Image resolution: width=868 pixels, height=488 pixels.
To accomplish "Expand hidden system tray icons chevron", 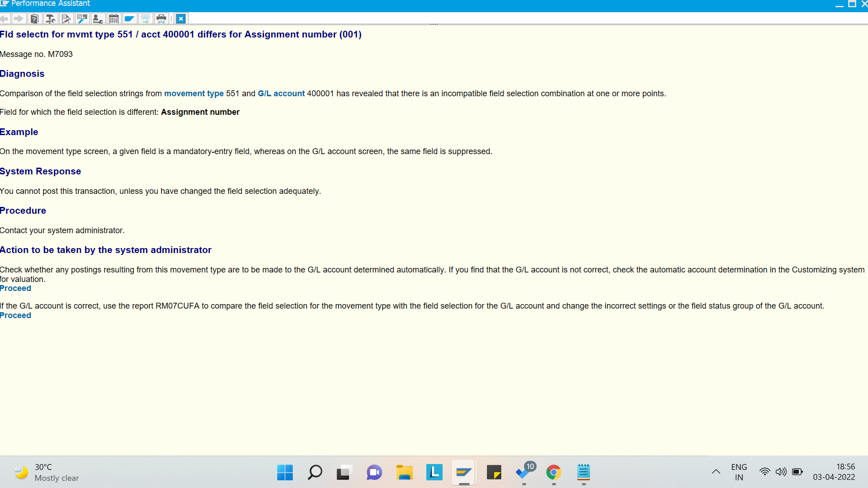I will [x=716, y=472].
